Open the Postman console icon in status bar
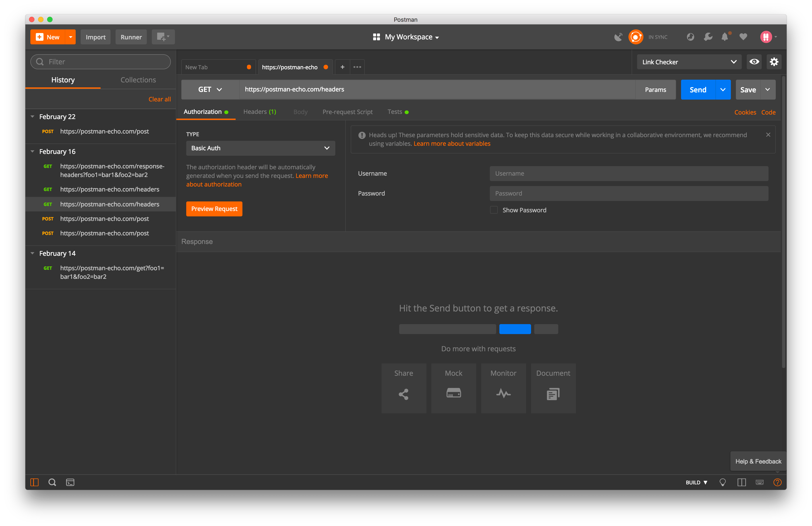The image size is (812, 526). click(x=70, y=482)
